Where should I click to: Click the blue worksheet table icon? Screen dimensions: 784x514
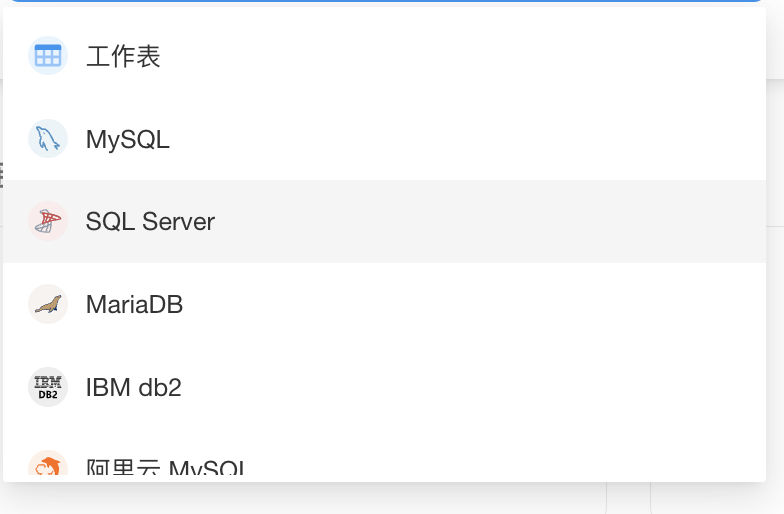(x=47, y=56)
